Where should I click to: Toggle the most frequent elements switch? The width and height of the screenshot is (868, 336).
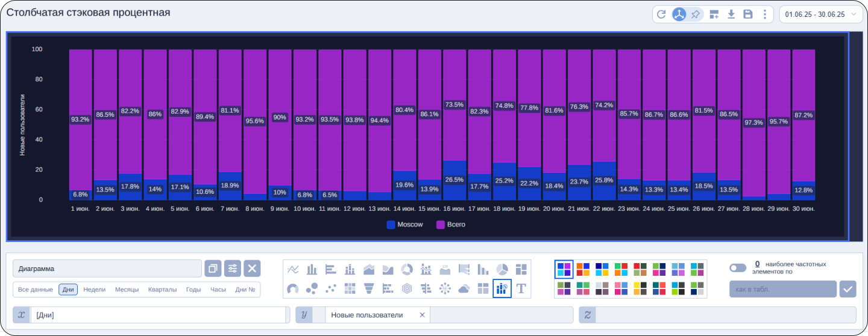(737, 268)
